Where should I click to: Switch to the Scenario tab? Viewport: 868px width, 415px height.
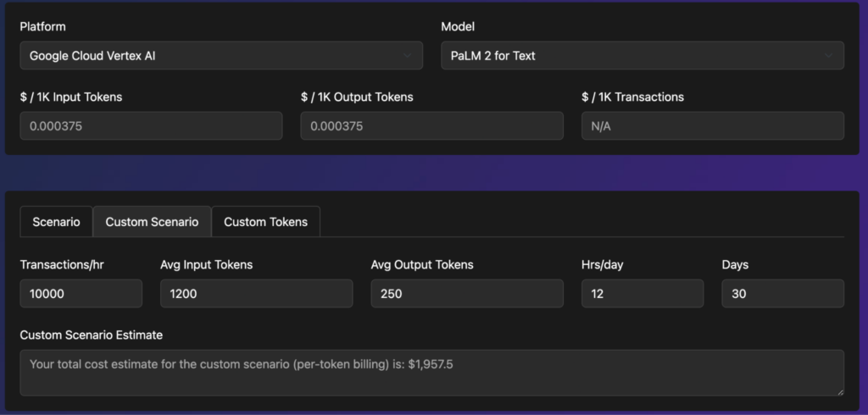(56, 222)
